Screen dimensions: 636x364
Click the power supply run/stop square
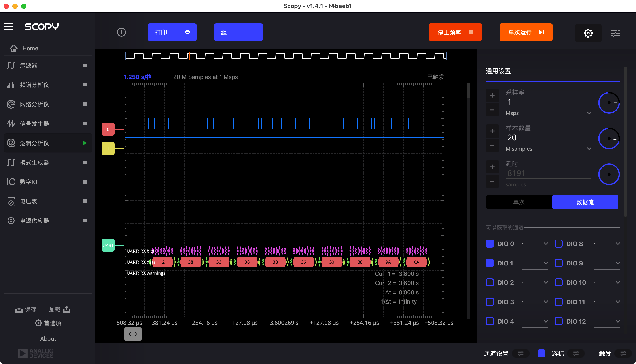tap(85, 221)
